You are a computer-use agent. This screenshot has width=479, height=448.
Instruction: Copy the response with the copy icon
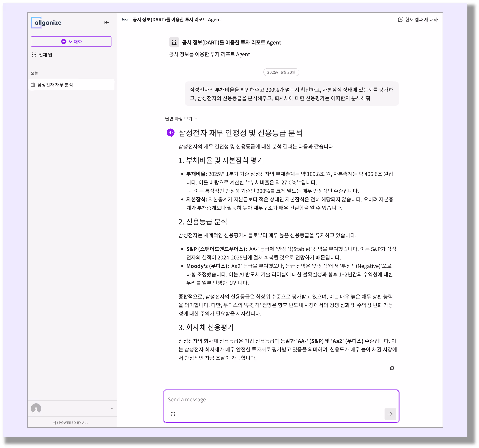click(392, 368)
